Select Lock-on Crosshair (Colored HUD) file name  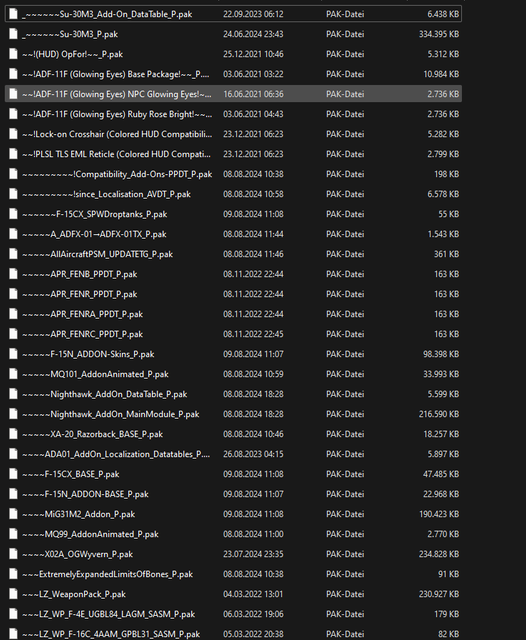[x=117, y=134]
